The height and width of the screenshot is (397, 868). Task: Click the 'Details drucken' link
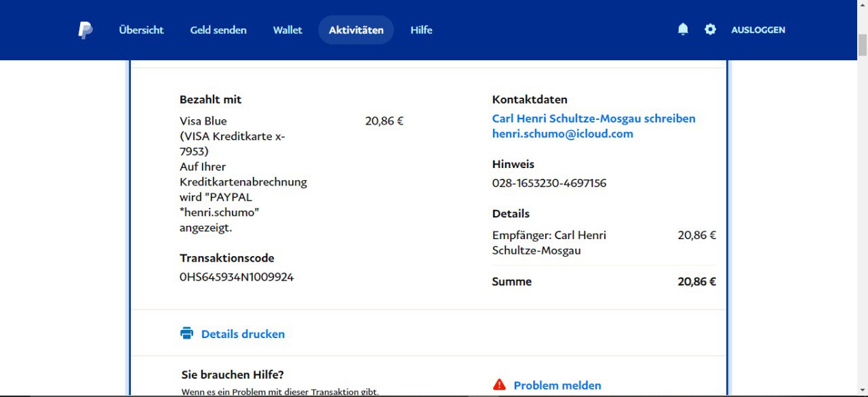click(x=243, y=334)
